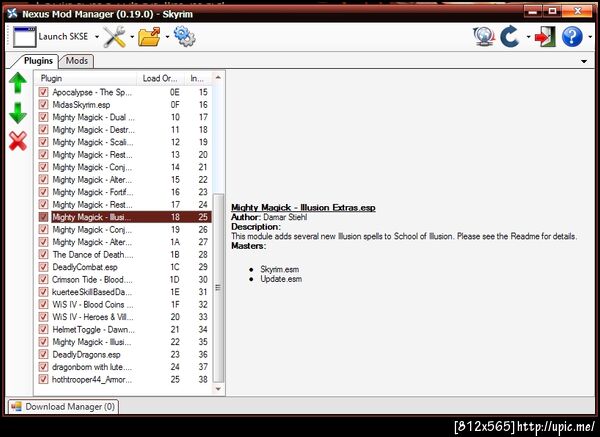Toggle the DeadlyCombat.esp checkbox
Screen dimensions: 600x437
(43, 267)
